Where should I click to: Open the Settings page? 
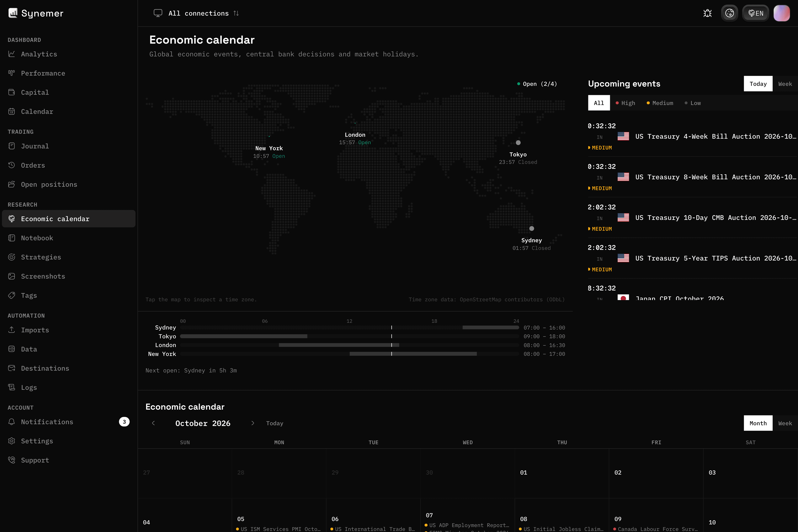click(69, 441)
